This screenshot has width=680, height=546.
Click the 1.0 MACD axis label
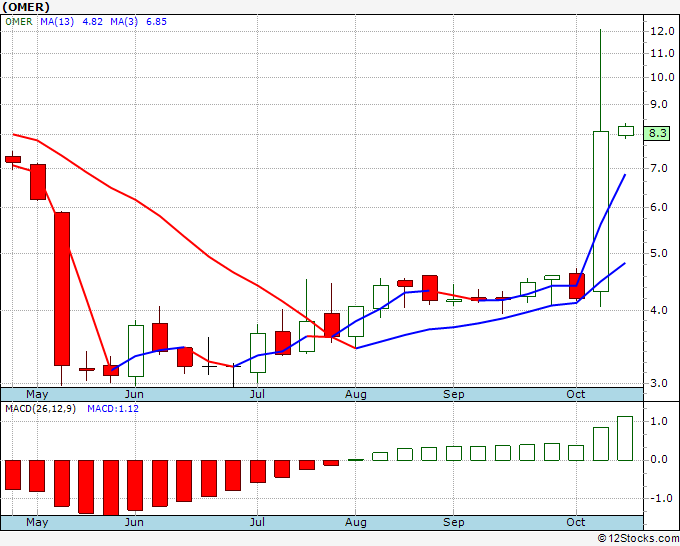click(658, 421)
